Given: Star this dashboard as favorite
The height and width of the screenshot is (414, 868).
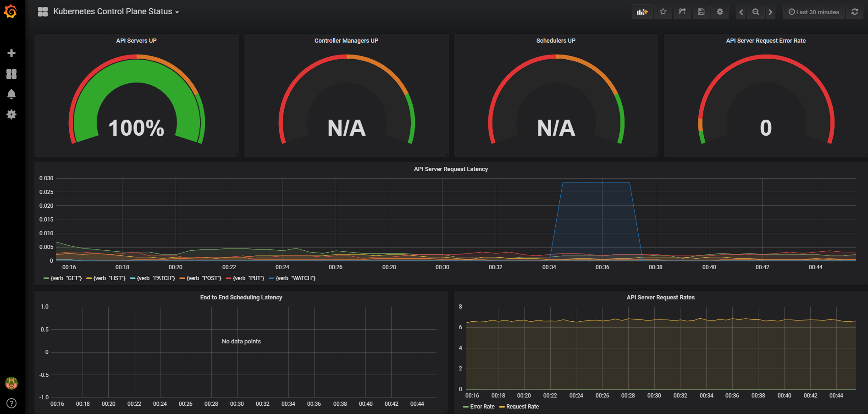Looking at the screenshot, I should point(663,12).
